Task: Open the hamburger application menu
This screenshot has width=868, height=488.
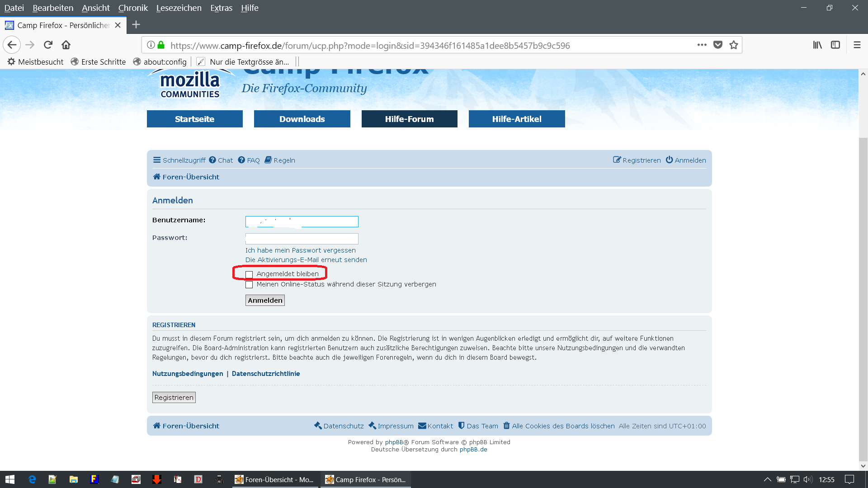Action: [857, 45]
